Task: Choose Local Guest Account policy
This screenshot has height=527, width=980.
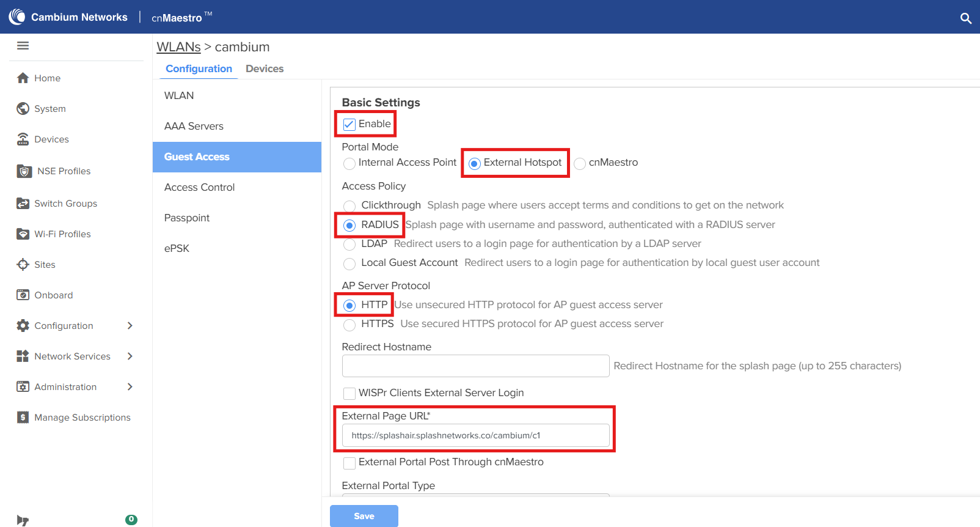Action: [349, 263]
